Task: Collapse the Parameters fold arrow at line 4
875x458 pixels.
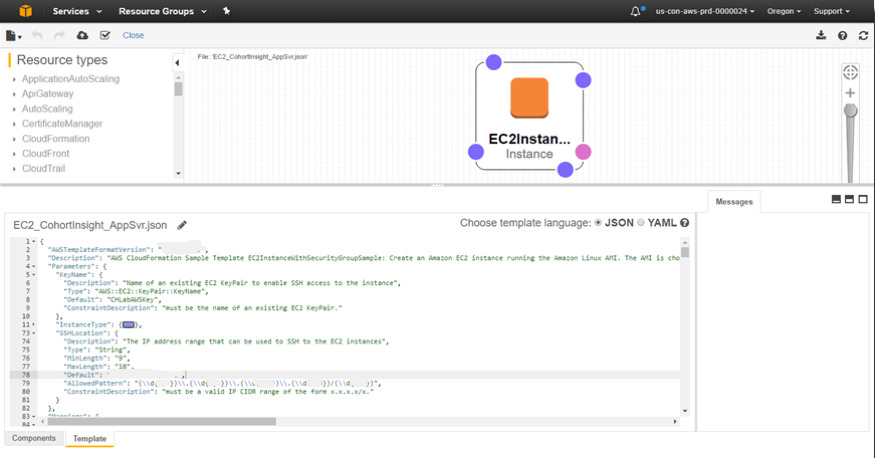Action: (34, 267)
